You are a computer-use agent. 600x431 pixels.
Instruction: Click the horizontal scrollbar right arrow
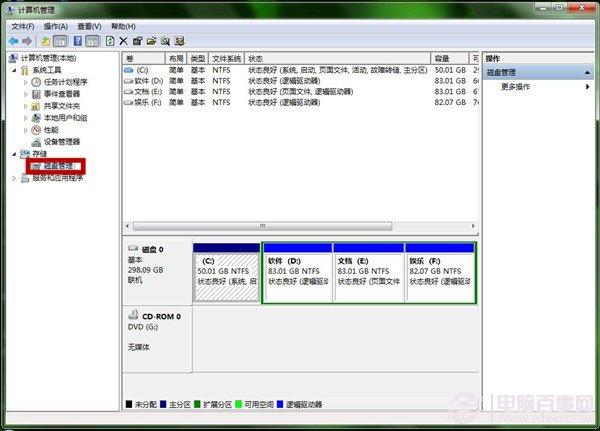click(x=473, y=226)
